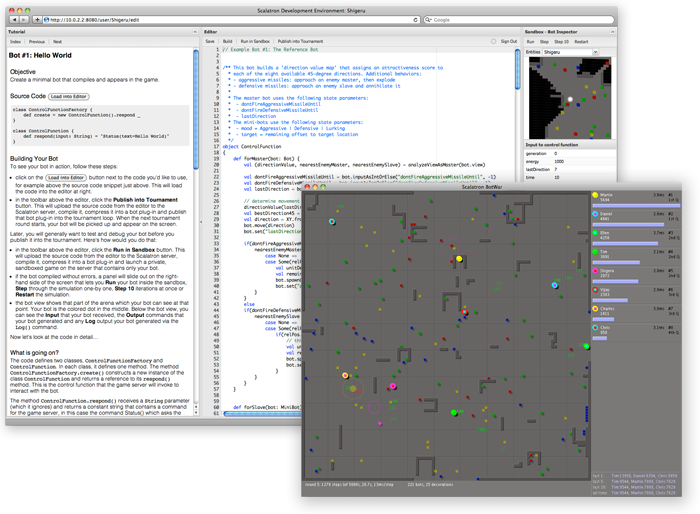This screenshot has width=700, height=514.
Task: Click 'object ControlFunction' code line
Action: pyautogui.click(x=252, y=146)
